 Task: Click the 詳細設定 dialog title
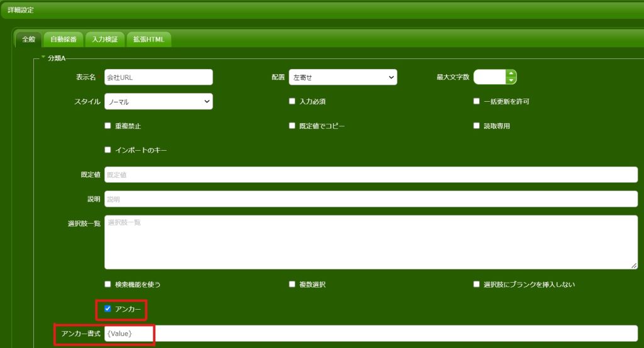21,10
